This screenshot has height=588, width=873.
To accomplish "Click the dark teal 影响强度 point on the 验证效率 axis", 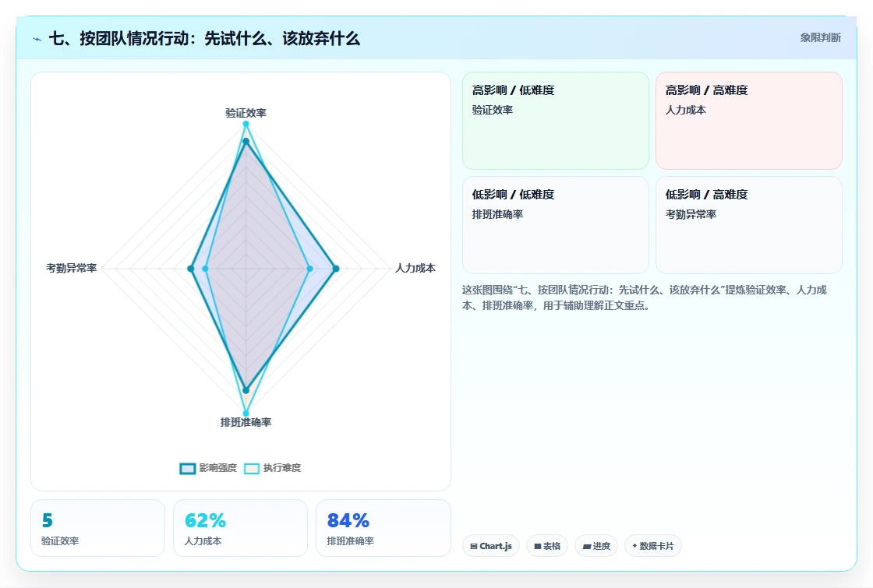I will point(246,141).
